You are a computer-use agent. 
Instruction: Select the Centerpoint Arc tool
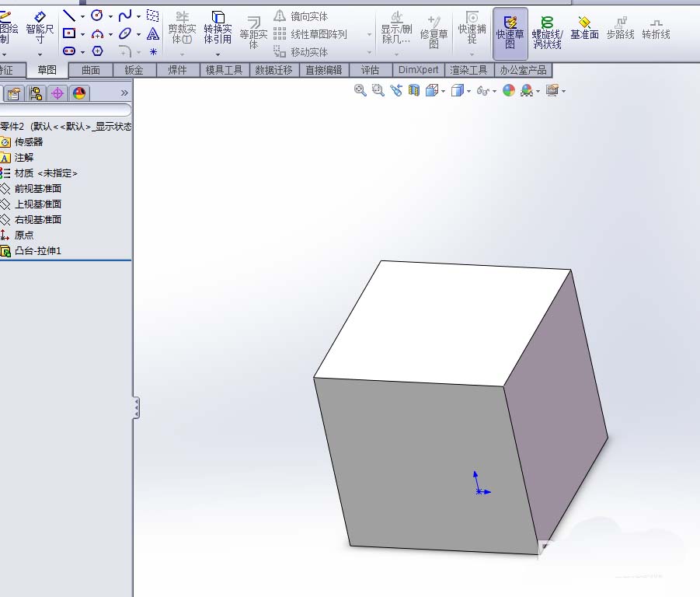coord(97,34)
